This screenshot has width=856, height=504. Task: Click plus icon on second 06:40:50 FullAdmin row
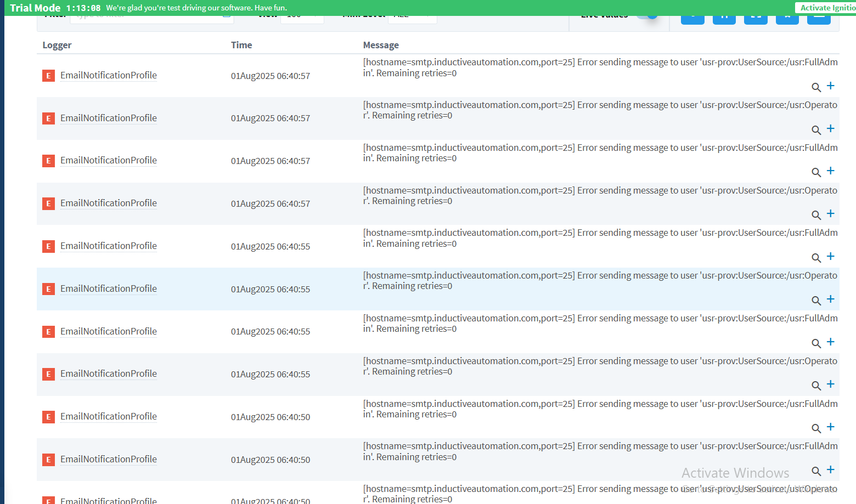[831, 469]
